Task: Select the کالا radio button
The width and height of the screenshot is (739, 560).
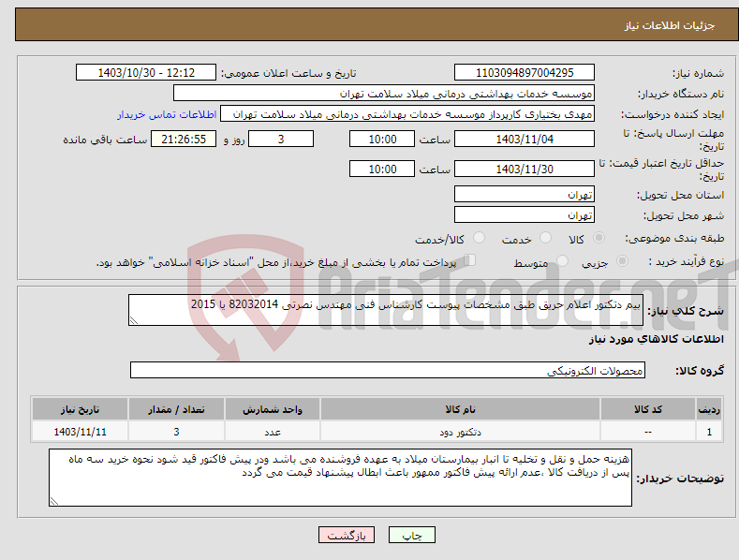Action: [x=599, y=238]
